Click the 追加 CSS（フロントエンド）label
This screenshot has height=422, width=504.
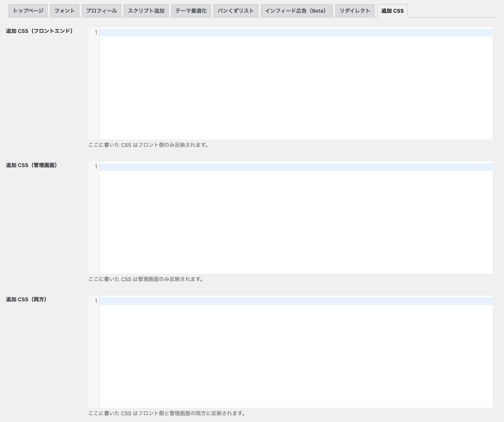tap(40, 31)
